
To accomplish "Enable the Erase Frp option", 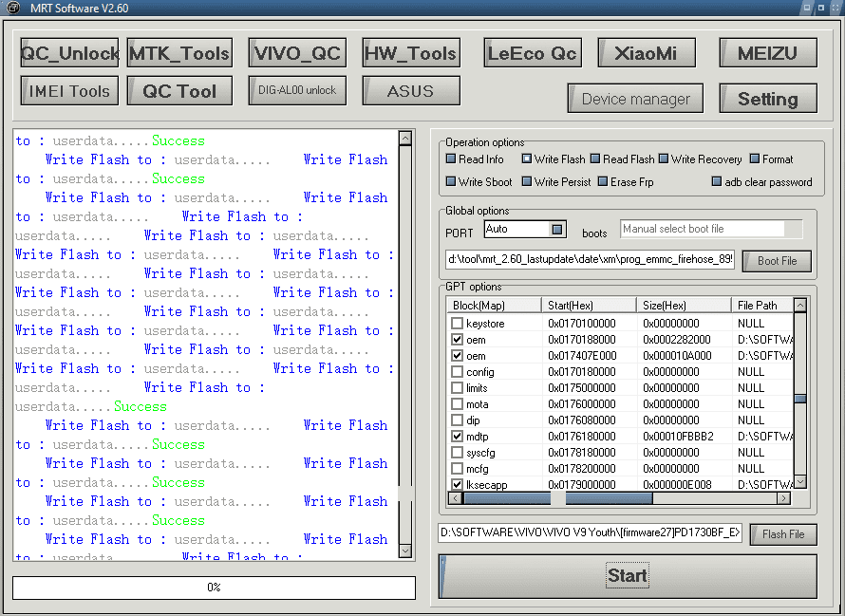I will 603,182.
